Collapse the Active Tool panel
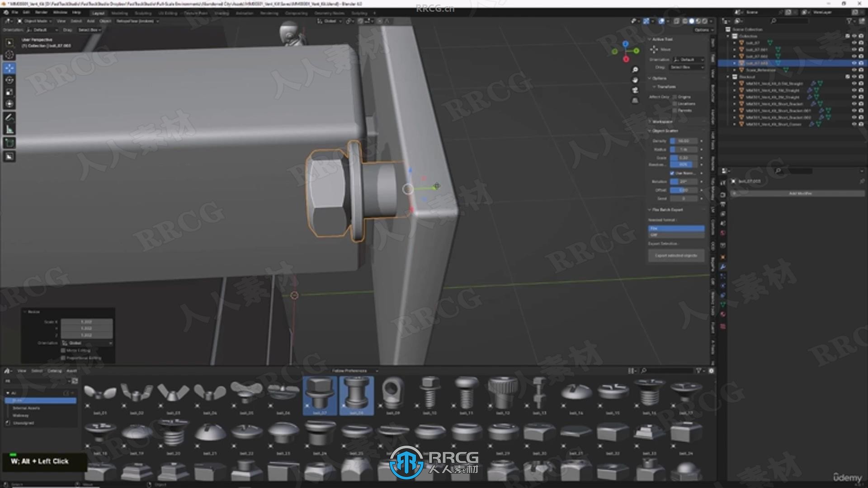Screen dimensions: 868x488 pyautogui.click(x=650, y=39)
